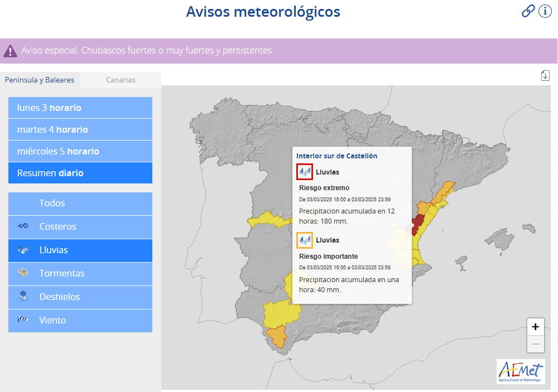Select Resumen diario view

(80, 173)
